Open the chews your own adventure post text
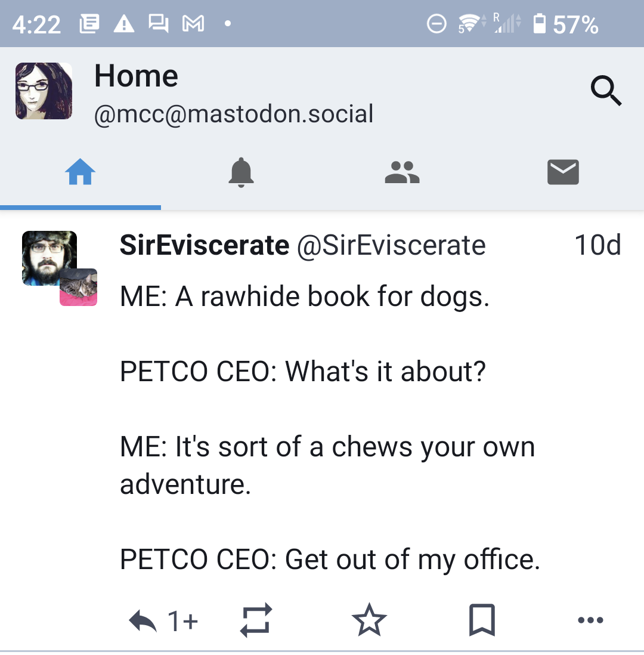644x655 pixels. coord(327,447)
